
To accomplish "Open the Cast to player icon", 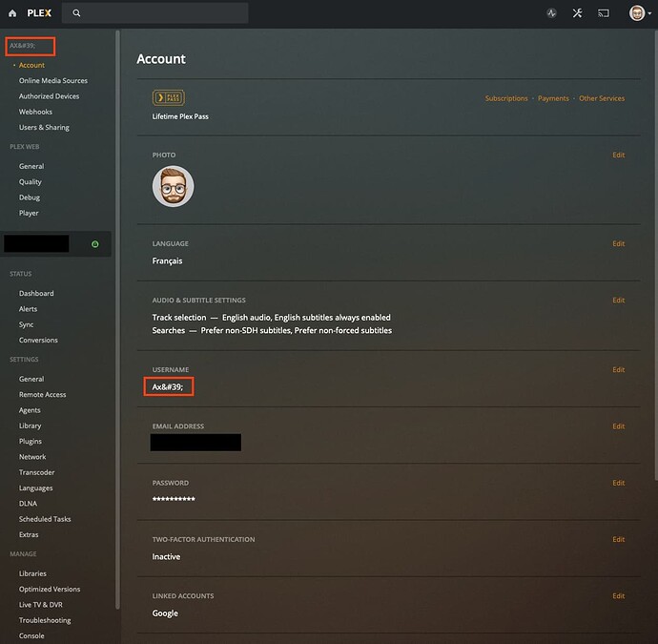I will click(604, 13).
